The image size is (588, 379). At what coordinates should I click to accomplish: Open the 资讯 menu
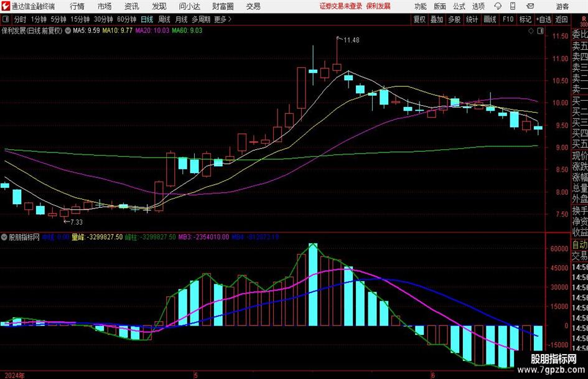click(132, 6)
